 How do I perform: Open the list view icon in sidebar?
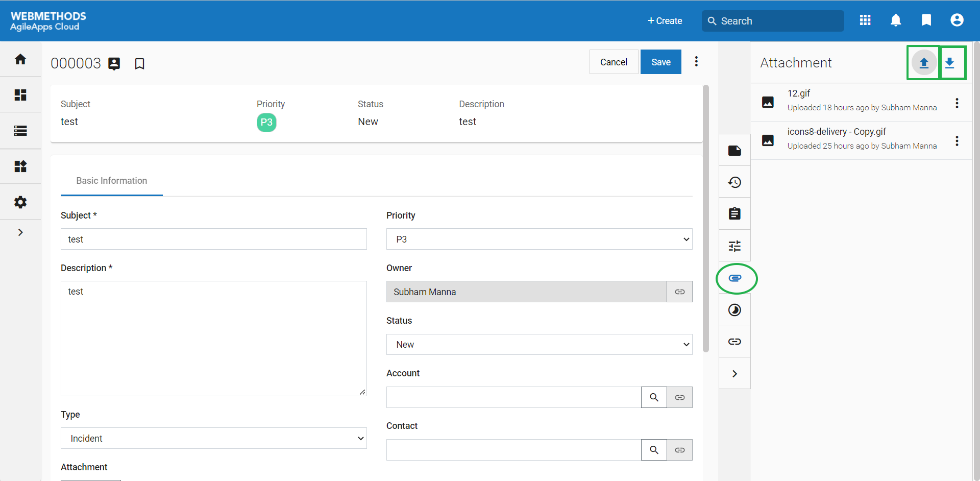coord(20,131)
